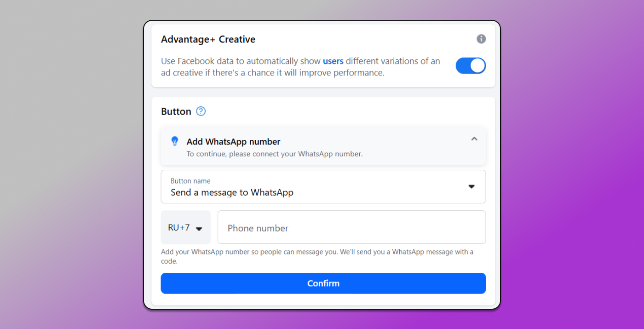Open the Button name dropdown

point(323,187)
